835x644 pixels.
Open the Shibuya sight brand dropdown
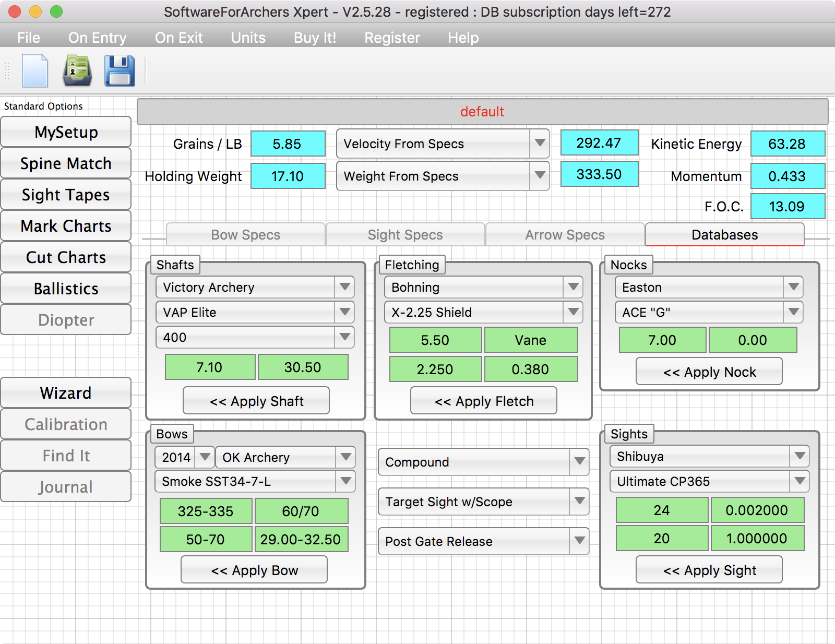click(709, 456)
